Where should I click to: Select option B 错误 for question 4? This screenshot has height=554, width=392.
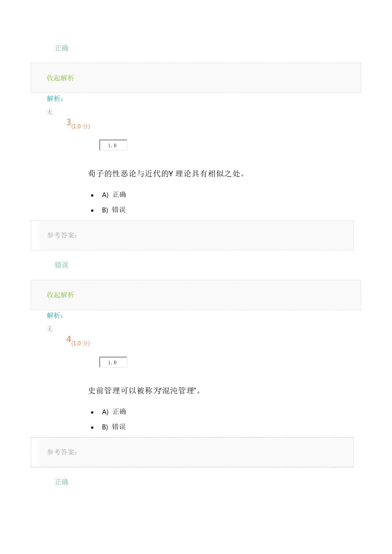[114, 427]
